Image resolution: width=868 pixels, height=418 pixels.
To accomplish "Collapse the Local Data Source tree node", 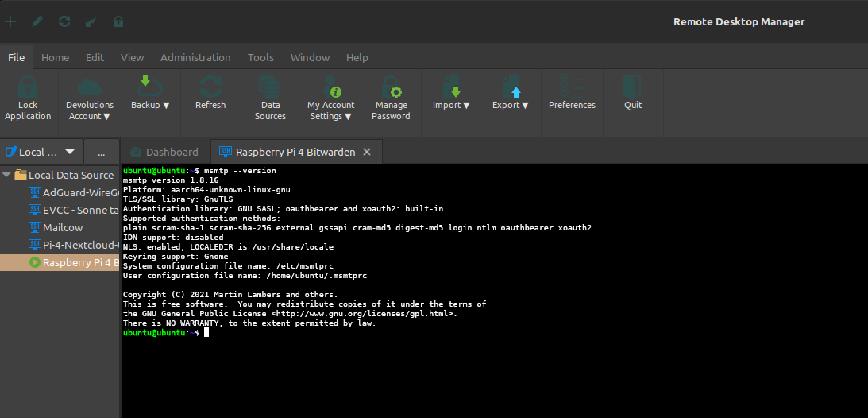I will (6, 175).
